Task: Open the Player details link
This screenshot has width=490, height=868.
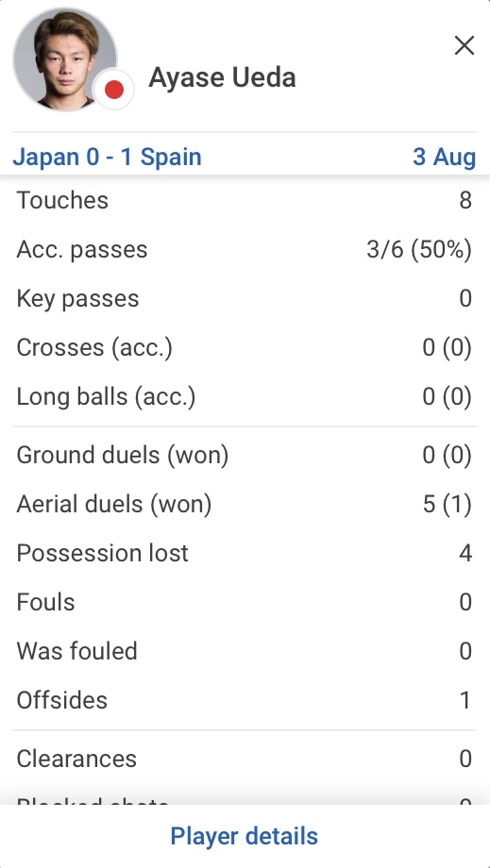Action: click(245, 836)
